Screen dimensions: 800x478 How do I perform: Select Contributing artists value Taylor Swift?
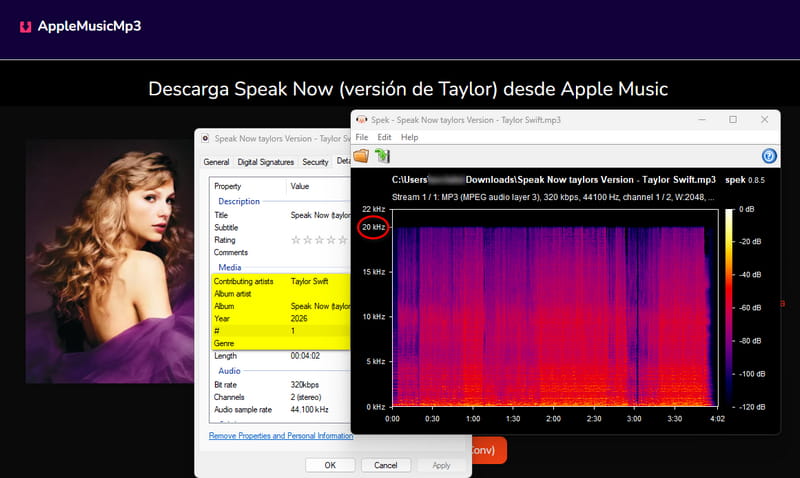[309, 281]
